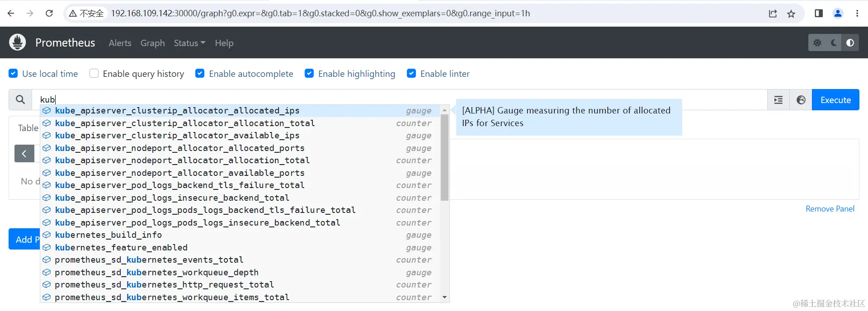Screen dimensions: 868x311
Task: Expand the Status dropdown menu
Action: (x=189, y=43)
